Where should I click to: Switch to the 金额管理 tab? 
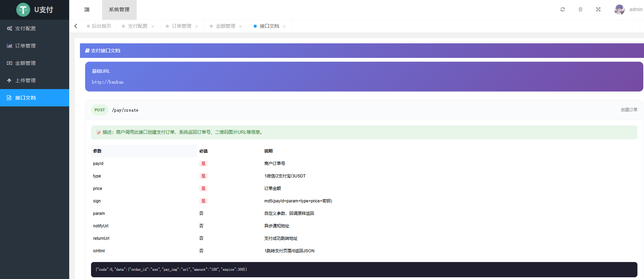point(225,26)
